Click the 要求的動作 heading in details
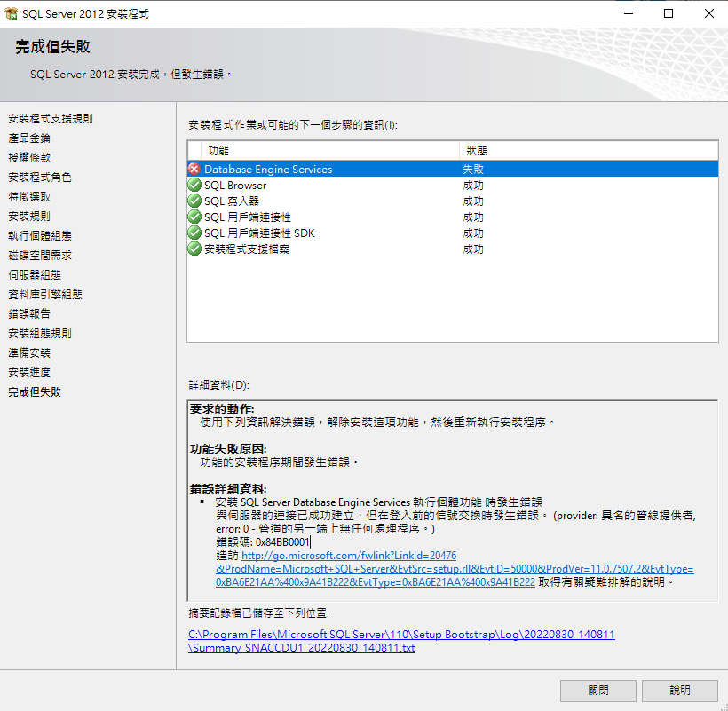728x711 pixels. coord(222,409)
